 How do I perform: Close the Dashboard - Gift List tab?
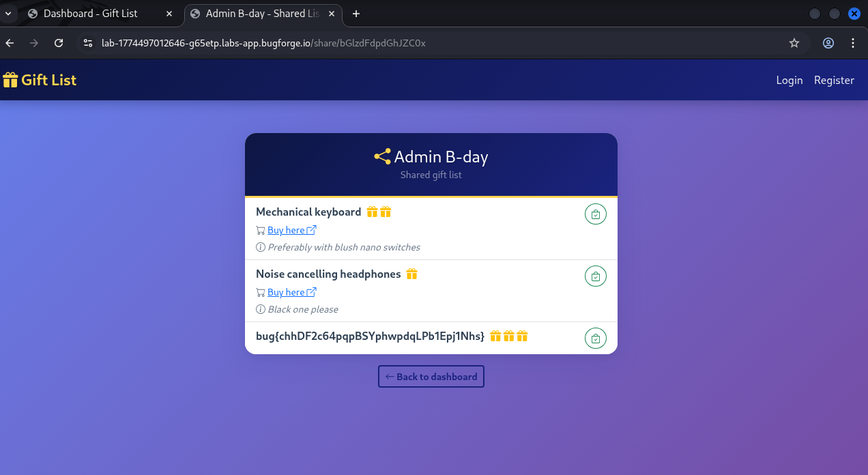click(x=169, y=14)
